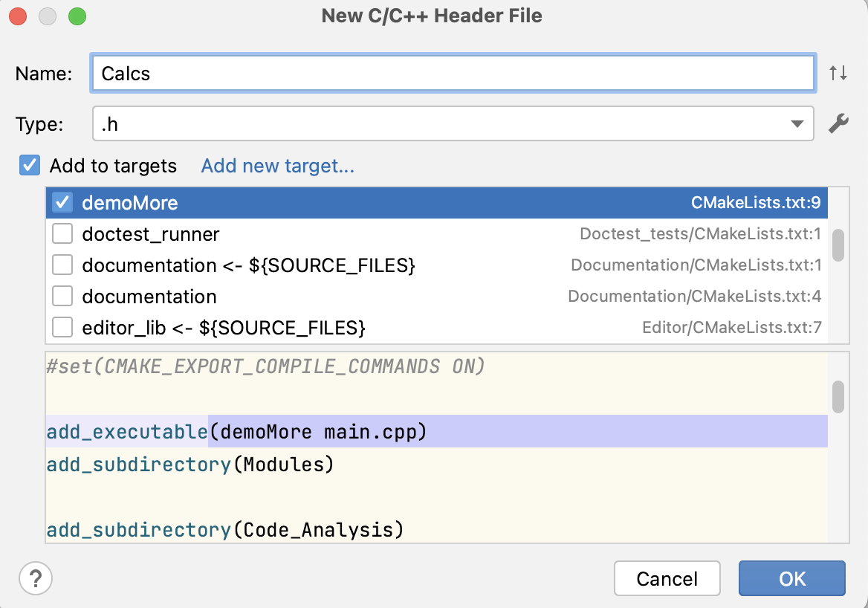Image resolution: width=868 pixels, height=608 pixels.
Task: Enable the doctest_runner target
Action: [62, 233]
